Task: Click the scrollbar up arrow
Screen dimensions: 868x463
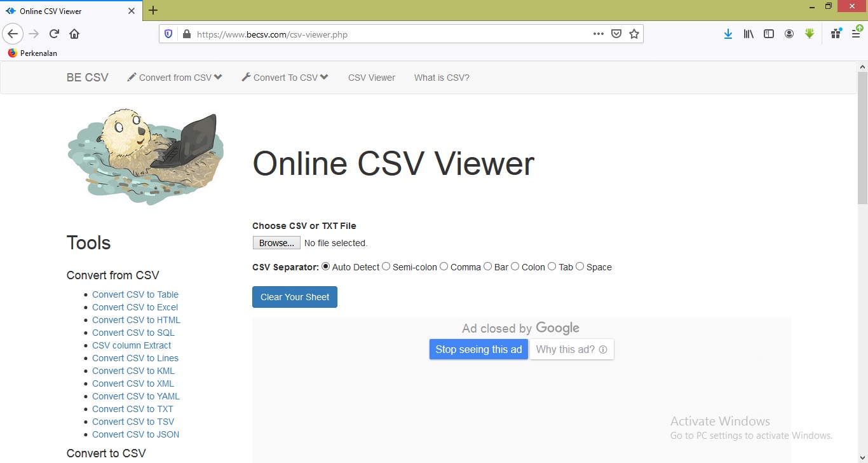Action: click(x=862, y=66)
